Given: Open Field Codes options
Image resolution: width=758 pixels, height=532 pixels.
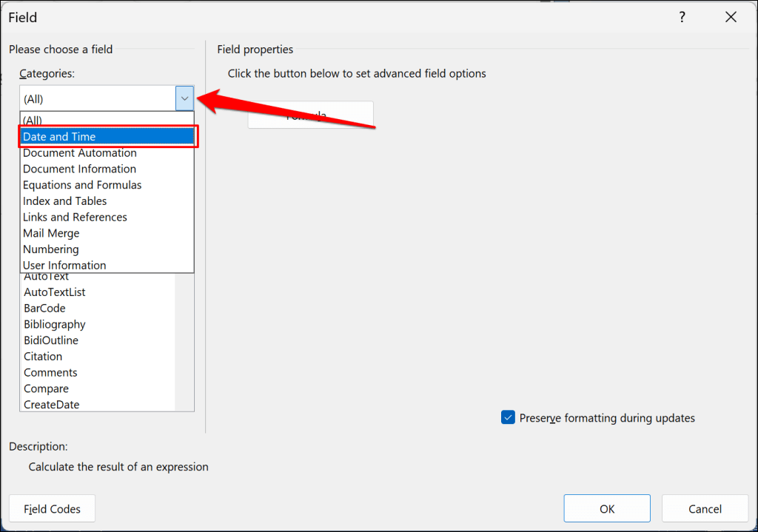Looking at the screenshot, I should [x=52, y=508].
